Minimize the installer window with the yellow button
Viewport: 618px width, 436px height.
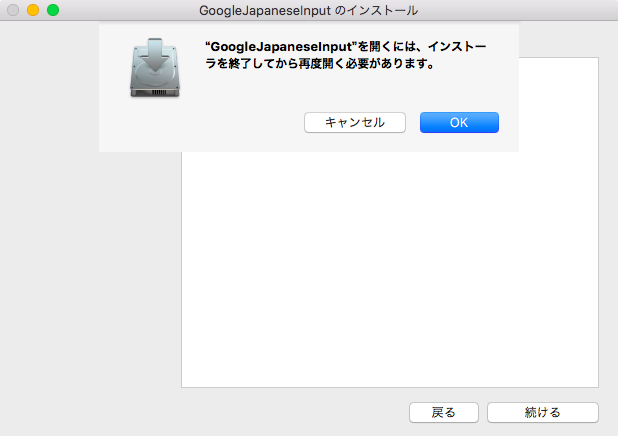(33, 10)
